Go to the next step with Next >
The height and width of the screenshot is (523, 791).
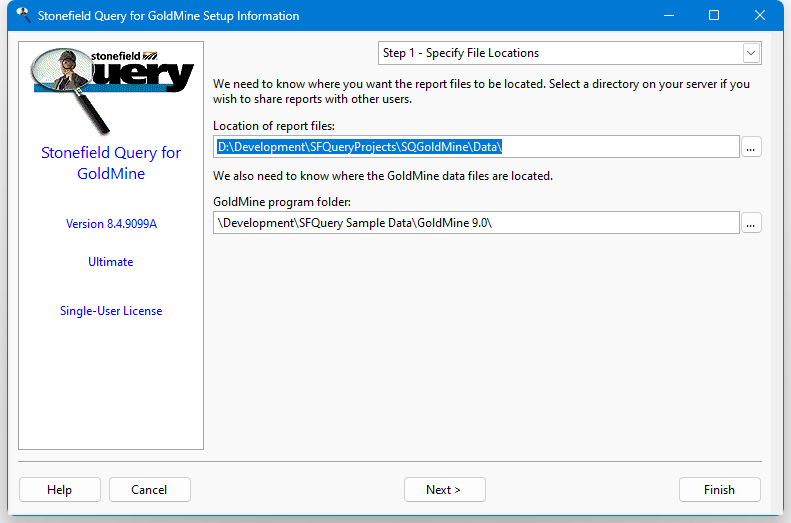click(444, 490)
